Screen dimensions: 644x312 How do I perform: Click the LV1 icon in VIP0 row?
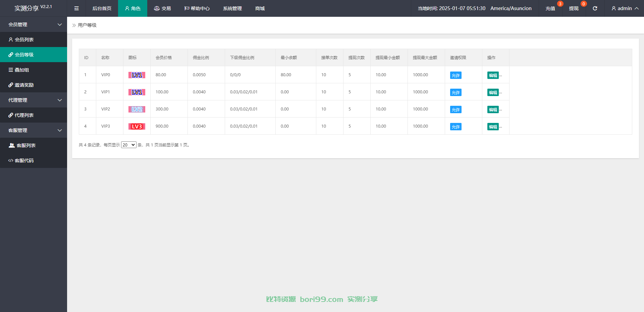click(x=137, y=75)
